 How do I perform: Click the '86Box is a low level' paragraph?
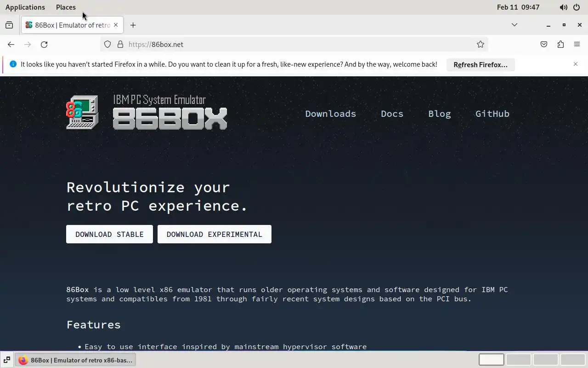[287, 294]
